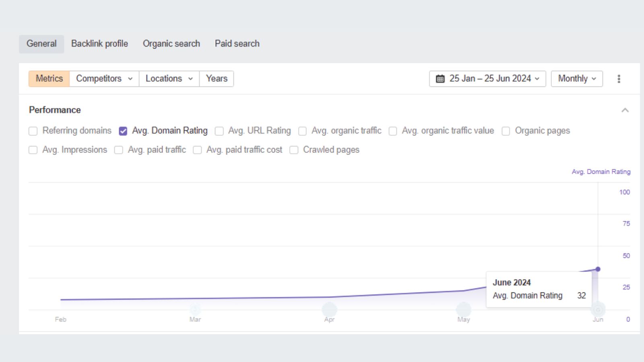Open the three-dot more options menu
The height and width of the screenshot is (362, 644).
tap(619, 79)
